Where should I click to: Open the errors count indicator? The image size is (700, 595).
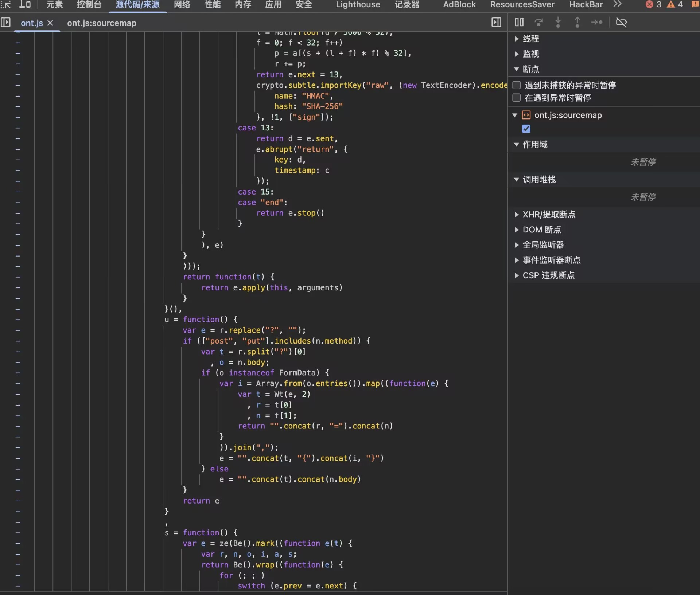click(x=653, y=4)
